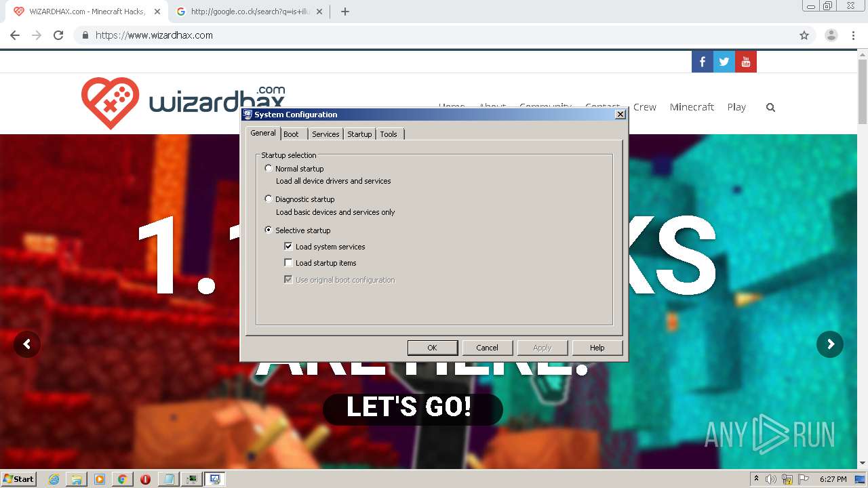Image resolution: width=868 pixels, height=488 pixels.
Task: Close the WIZARDHAX.com browser tab
Action: coord(157,12)
